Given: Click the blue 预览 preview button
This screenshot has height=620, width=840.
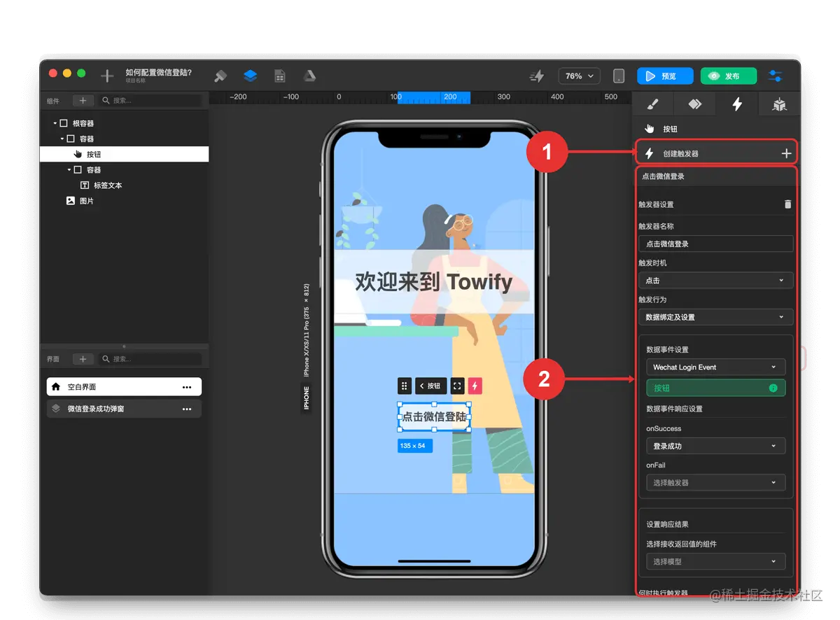Looking at the screenshot, I should (665, 76).
